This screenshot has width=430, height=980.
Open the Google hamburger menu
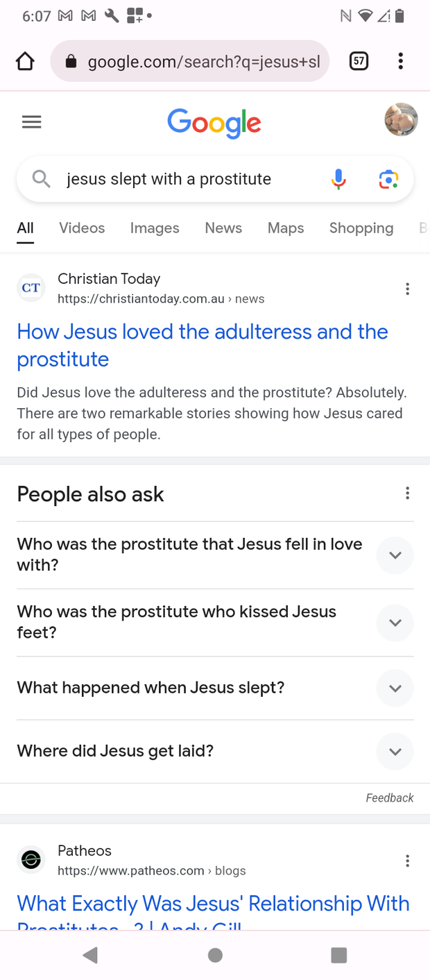click(32, 123)
